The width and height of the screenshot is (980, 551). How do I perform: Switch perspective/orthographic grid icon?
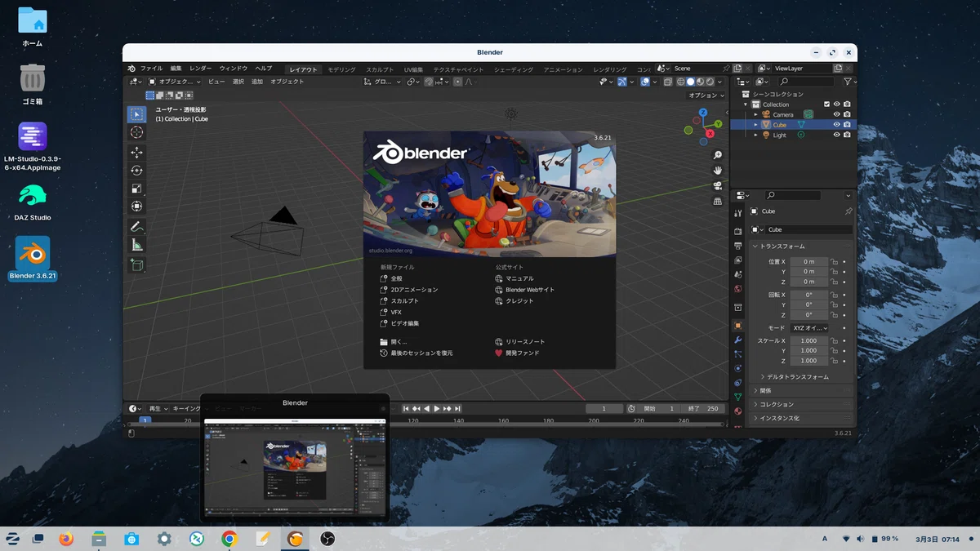point(718,201)
